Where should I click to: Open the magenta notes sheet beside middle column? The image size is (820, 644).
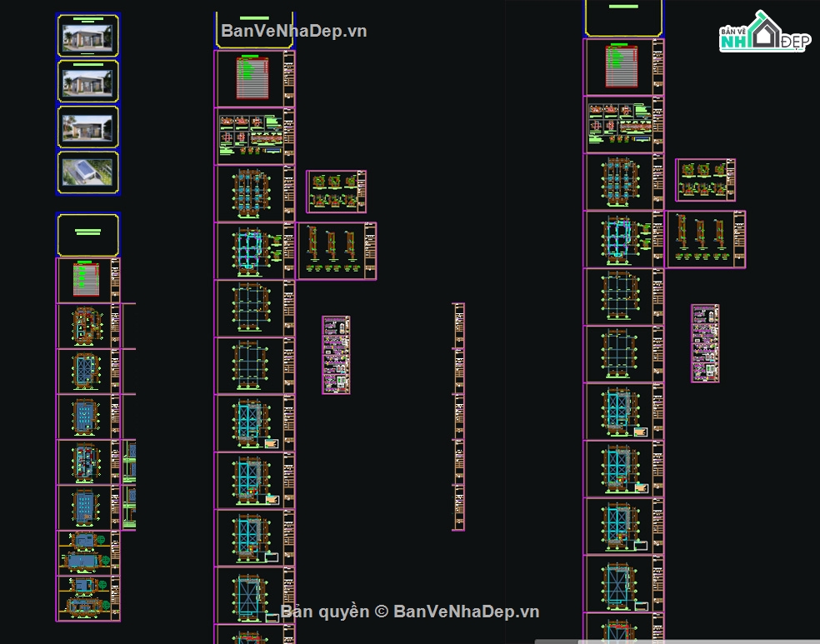coord(336,354)
